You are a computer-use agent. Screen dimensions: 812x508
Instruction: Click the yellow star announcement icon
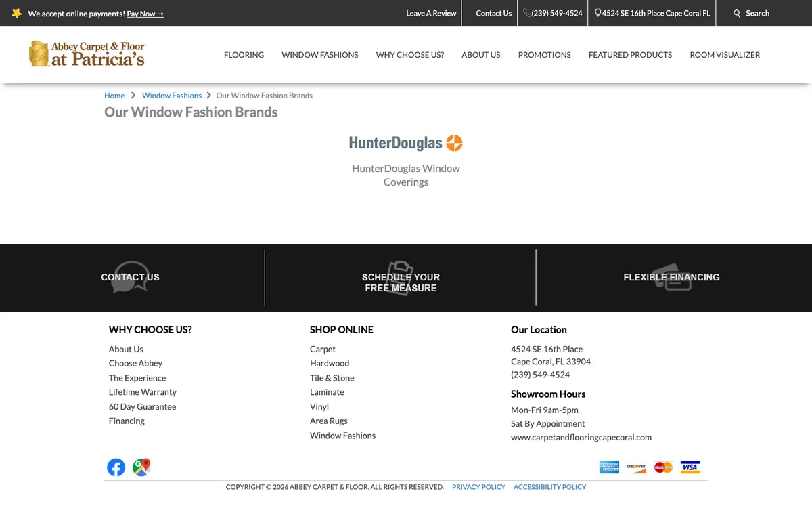coord(16,14)
